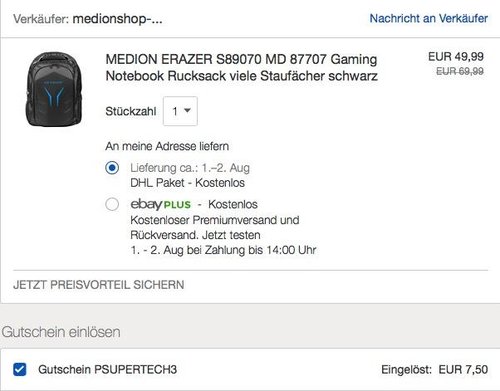Select the DHL Paket delivery radio button

[112, 167]
